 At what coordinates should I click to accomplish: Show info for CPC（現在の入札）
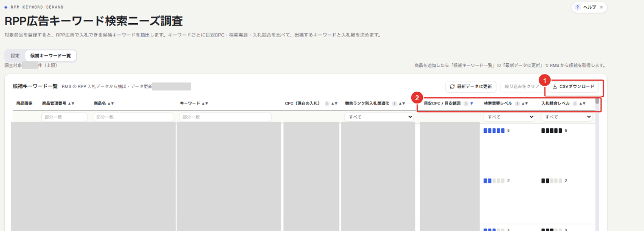point(327,103)
